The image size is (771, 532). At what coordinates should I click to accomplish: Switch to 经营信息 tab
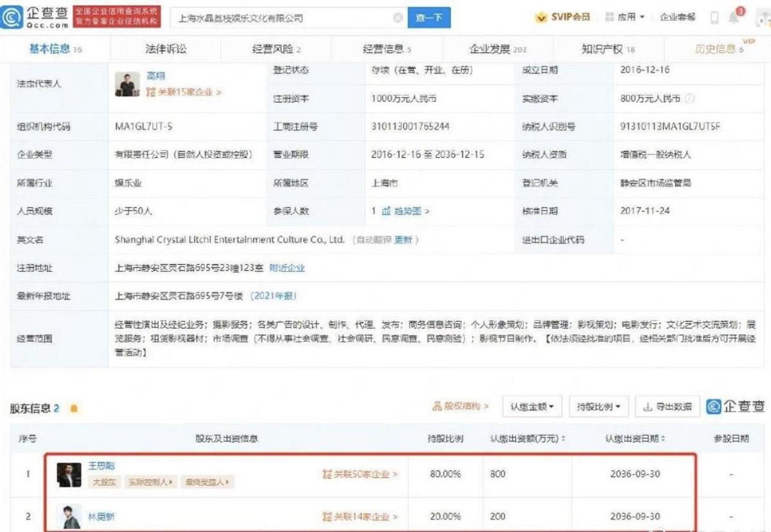coord(387,49)
